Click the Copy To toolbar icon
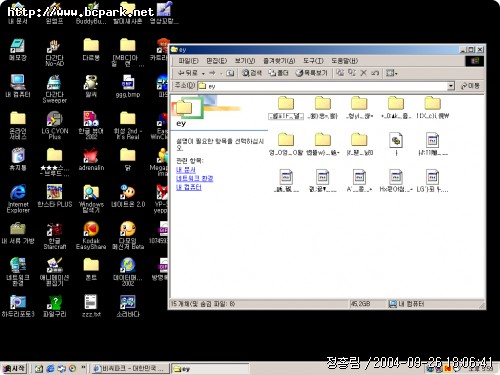 coord(352,73)
